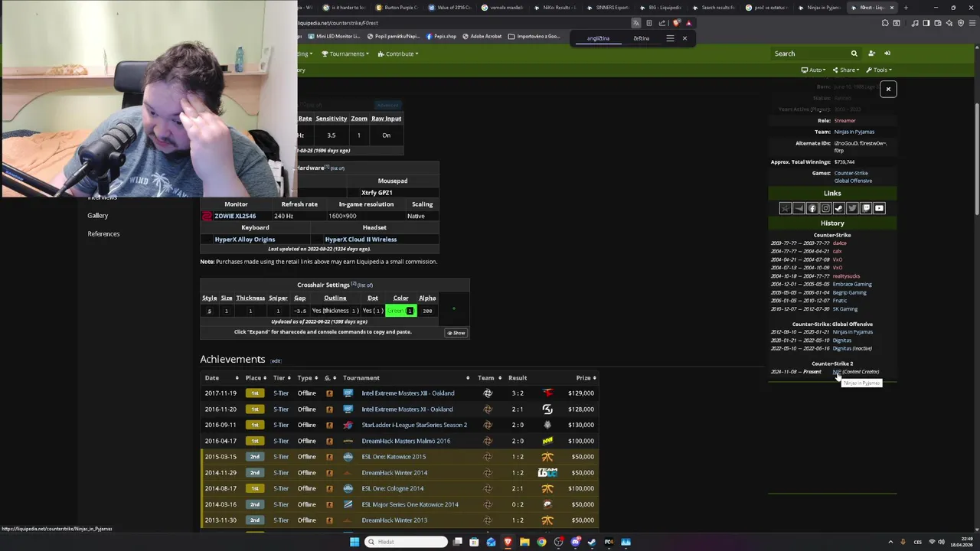Open the ESL One: Katowice 2015 link
This screenshot has height=551, width=980.
394,457
